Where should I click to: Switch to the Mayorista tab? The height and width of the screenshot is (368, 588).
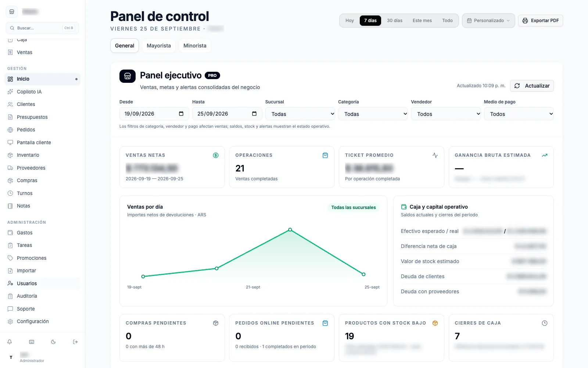click(159, 46)
